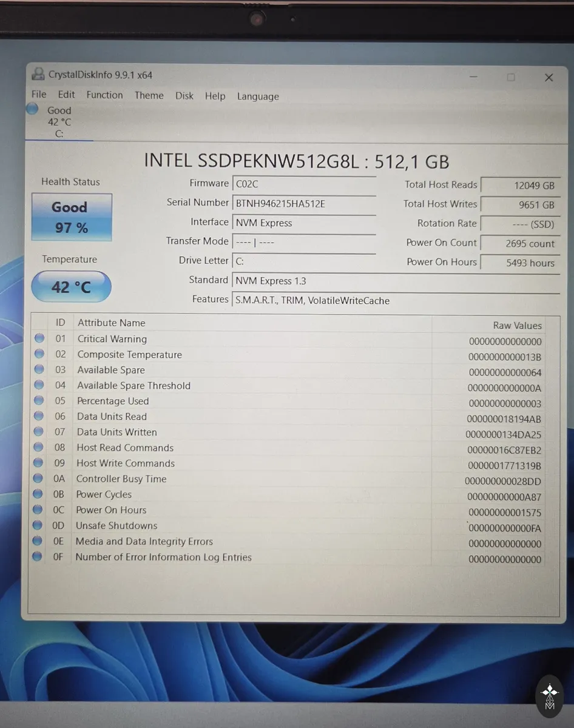Click the Firmware field showing C02C
The width and height of the screenshot is (574, 728).
click(x=304, y=184)
